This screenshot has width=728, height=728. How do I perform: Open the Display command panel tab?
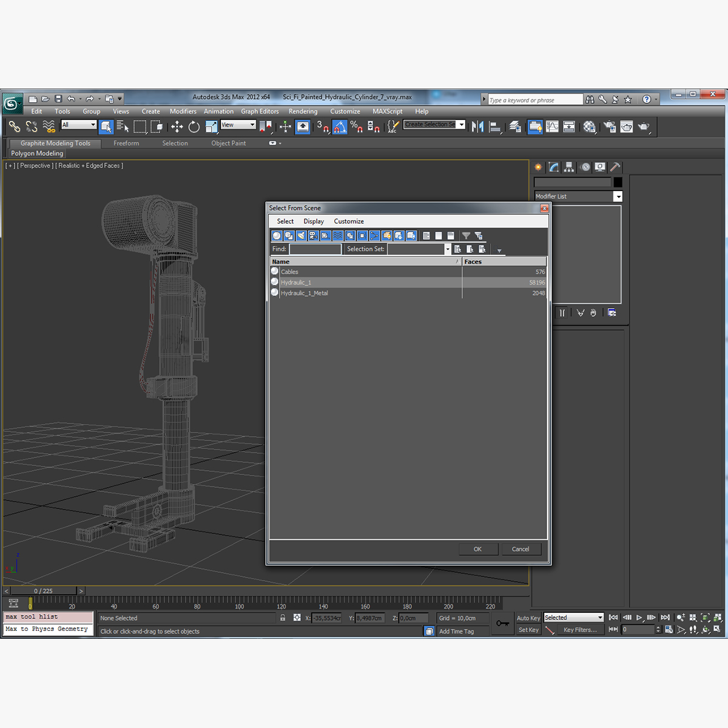click(x=600, y=167)
